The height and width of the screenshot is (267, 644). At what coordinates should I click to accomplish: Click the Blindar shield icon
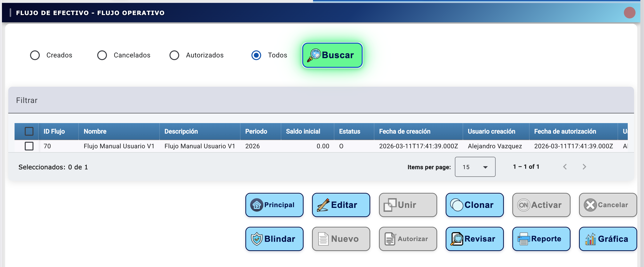pyautogui.click(x=256, y=239)
